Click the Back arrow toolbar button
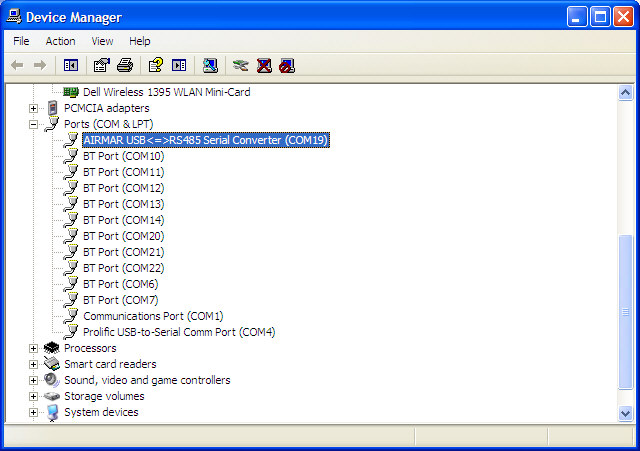Viewport: 640px width, 451px height. point(17,65)
